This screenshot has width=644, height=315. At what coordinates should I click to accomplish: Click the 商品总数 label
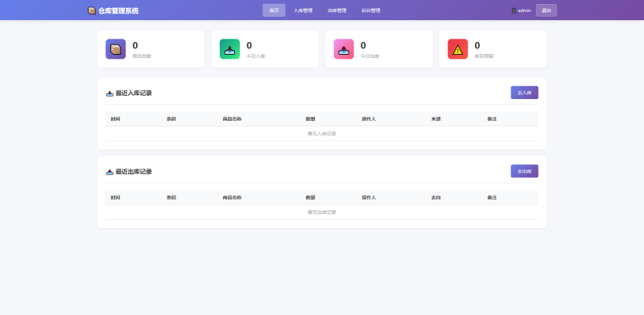(142, 56)
